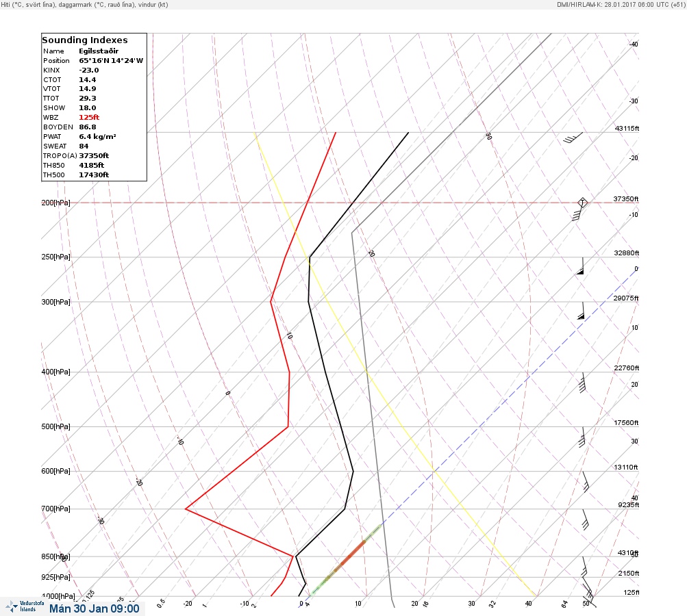Click the "-40" label on the right axis
Viewport: 687px width, 616px height.
634,44
